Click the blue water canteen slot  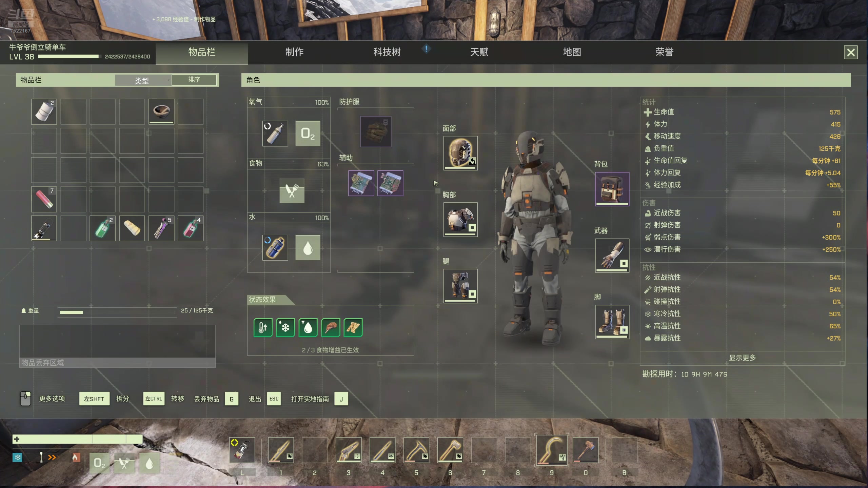tap(275, 248)
